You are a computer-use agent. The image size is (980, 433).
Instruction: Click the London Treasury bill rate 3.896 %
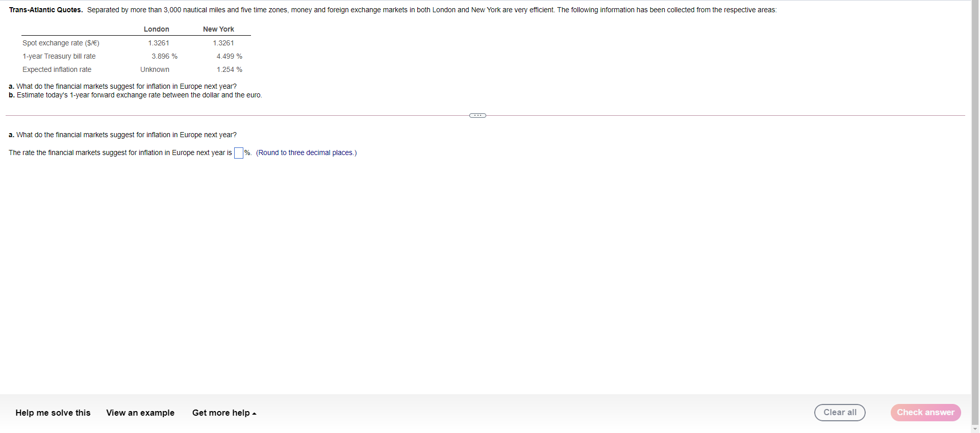coord(164,56)
